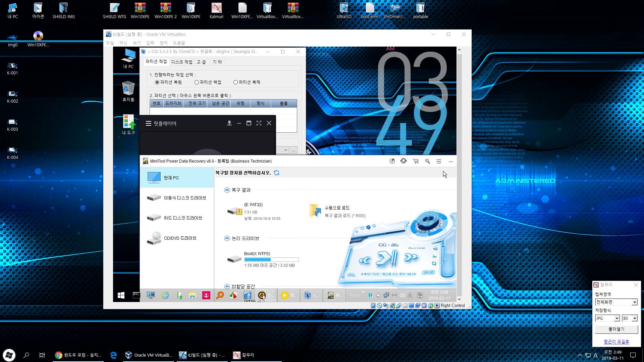The image size is (644, 362).
Task: Open the JPG 저장형식 dropdown
Action: [616, 318]
